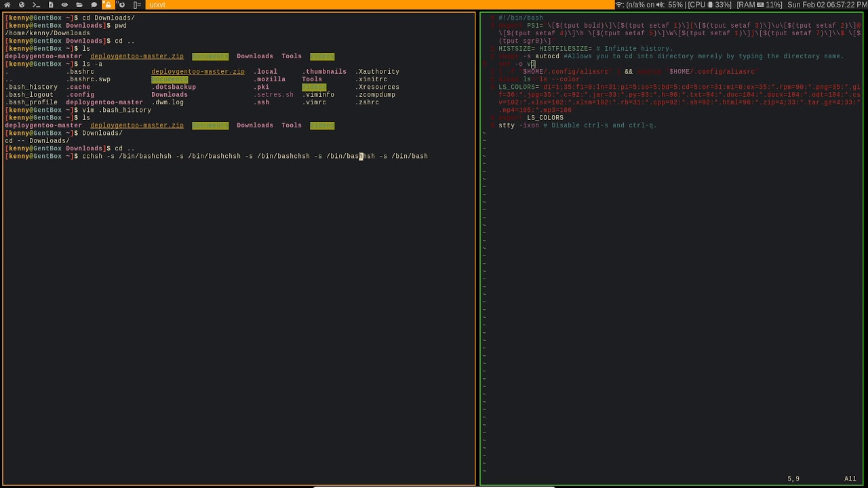The height and width of the screenshot is (488, 868).
Task: Click the volume 55% reading
Action: (x=675, y=5)
